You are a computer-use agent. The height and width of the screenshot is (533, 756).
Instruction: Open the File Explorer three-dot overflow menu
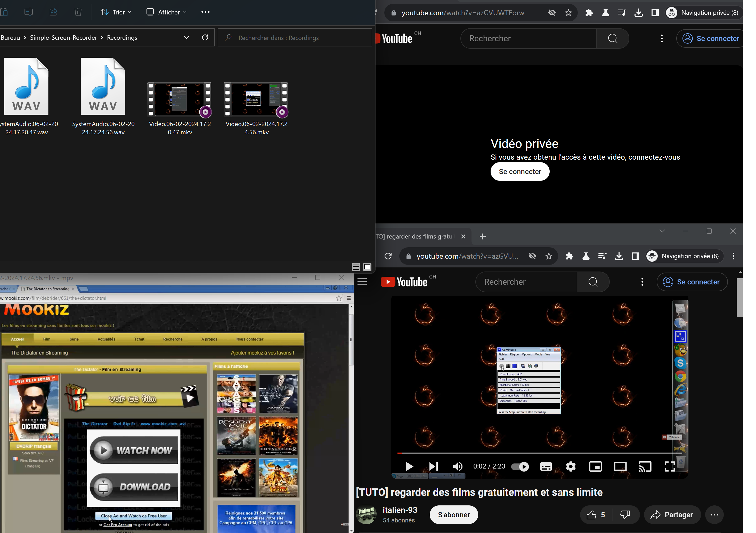[205, 12]
